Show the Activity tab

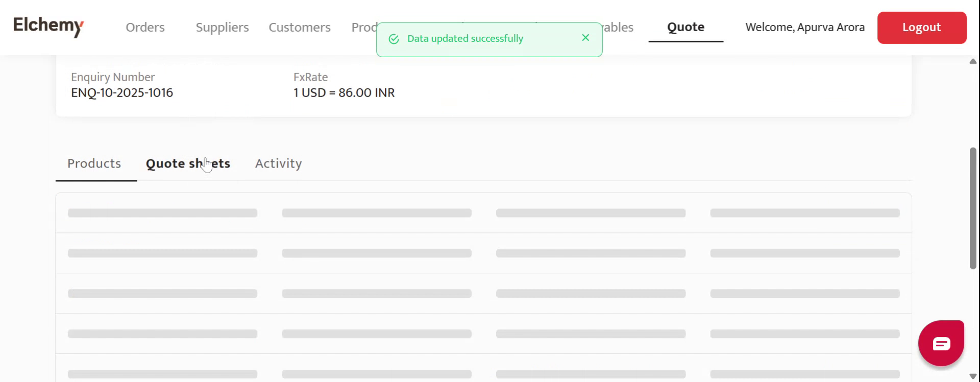pos(278,163)
